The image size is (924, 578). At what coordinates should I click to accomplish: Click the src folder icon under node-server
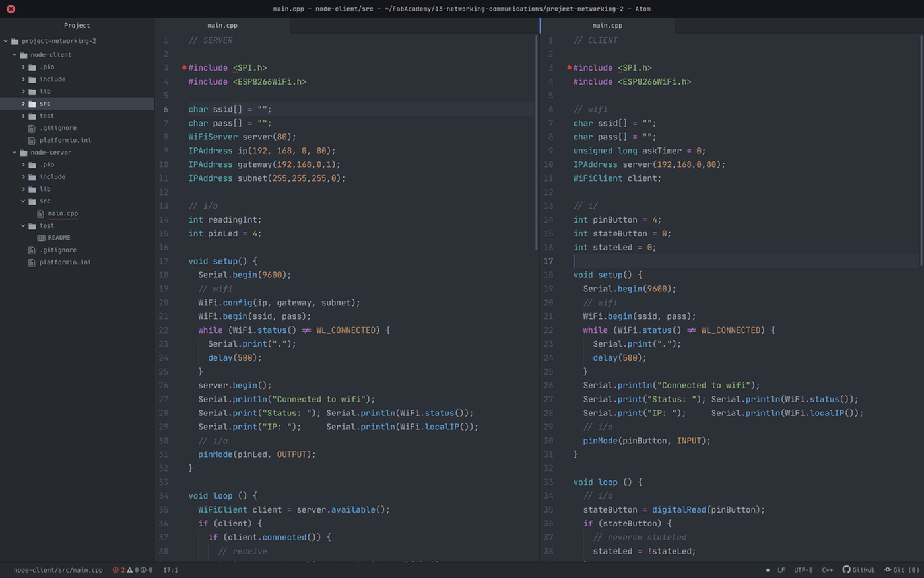click(x=32, y=201)
